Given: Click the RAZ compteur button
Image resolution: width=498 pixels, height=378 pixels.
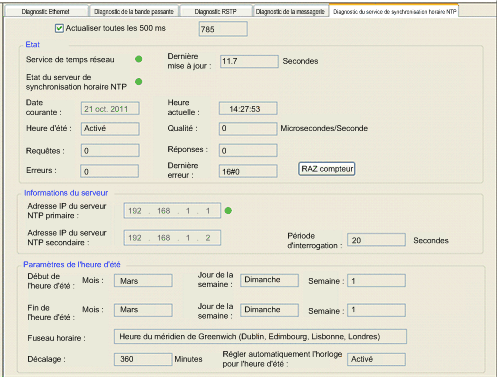Looking at the screenshot, I should coord(327,169).
